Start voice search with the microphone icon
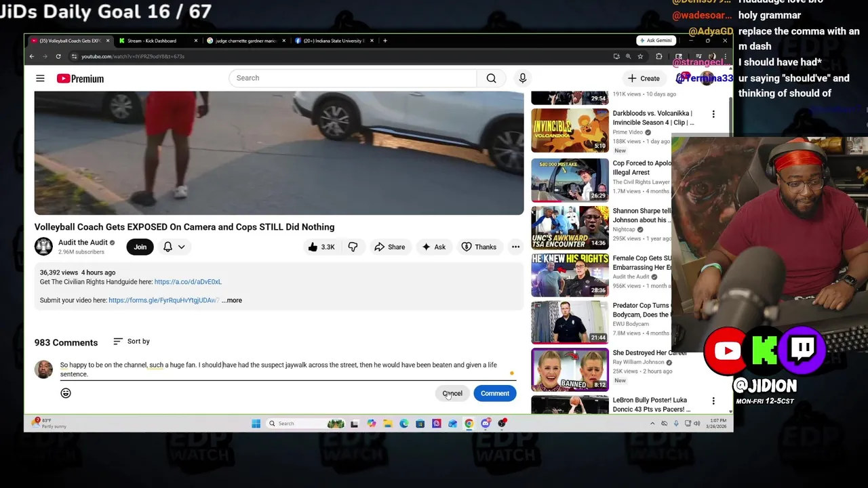 [522, 78]
